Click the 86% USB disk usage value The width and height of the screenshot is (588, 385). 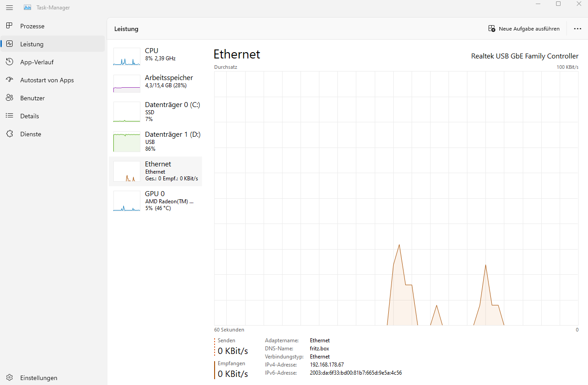pos(150,149)
